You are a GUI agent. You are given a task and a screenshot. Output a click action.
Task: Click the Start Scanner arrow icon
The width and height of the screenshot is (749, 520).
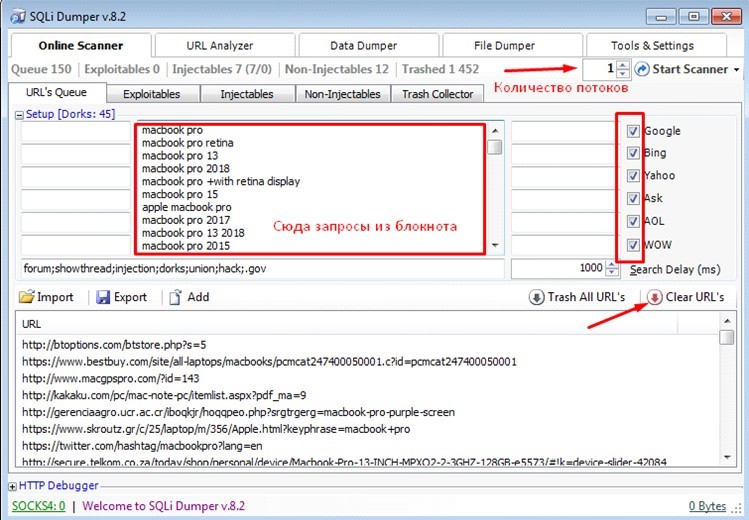[641, 69]
